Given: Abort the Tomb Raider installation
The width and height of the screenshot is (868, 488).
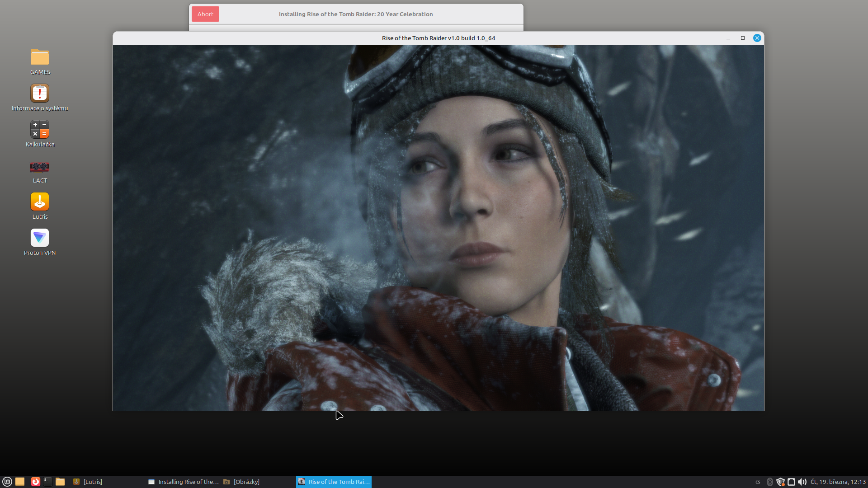Looking at the screenshot, I should tap(205, 14).
